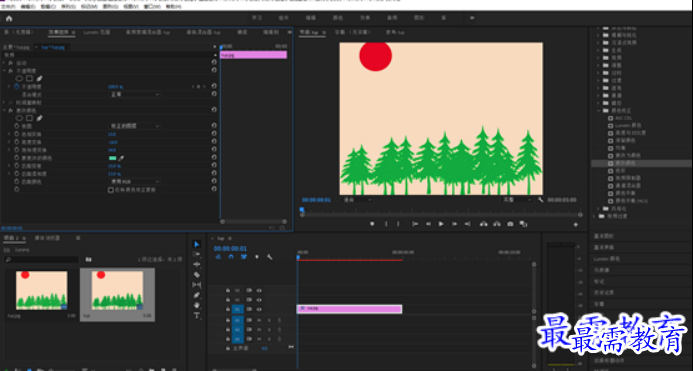Select the pink clip on the timeline
This screenshot has width=693, height=371.
tap(349, 309)
